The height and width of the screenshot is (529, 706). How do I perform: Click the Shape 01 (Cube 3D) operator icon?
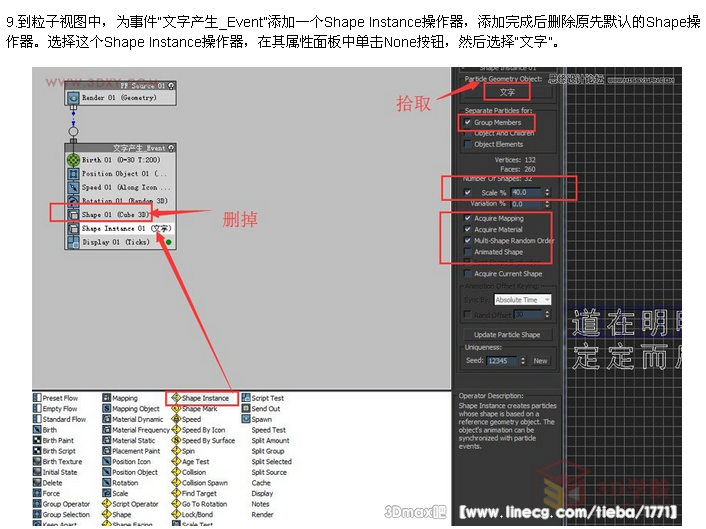pyautogui.click(x=73, y=215)
